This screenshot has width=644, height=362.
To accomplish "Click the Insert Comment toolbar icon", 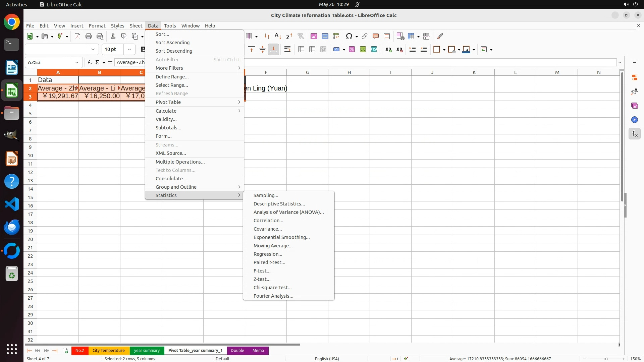I will point(376,36).
